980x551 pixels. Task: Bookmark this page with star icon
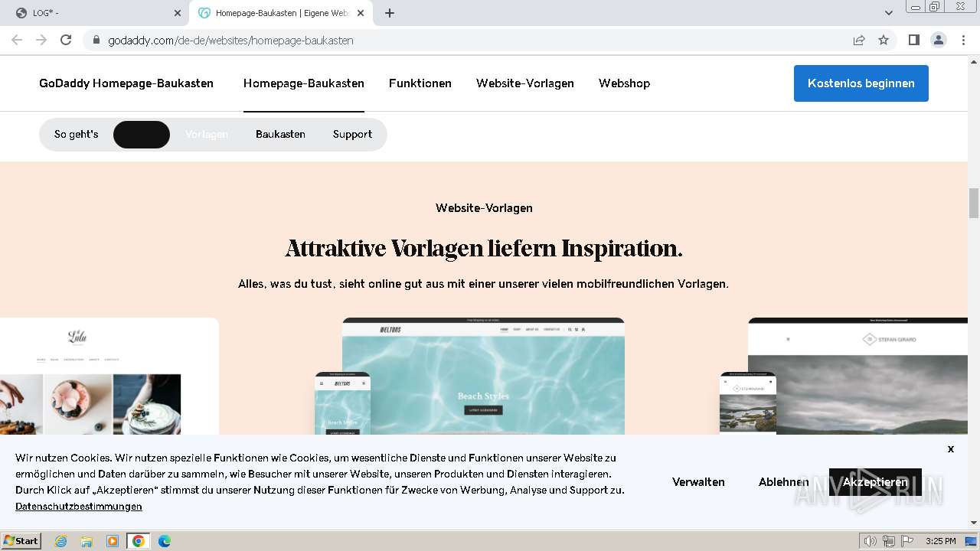pyautogui.click(x=884, y=40)
